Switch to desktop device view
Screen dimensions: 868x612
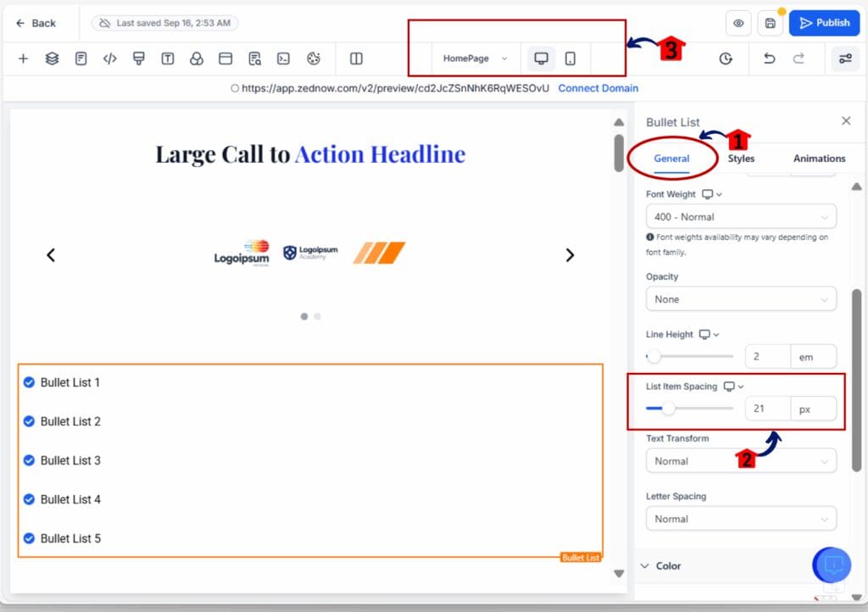(x=541, y=58)
